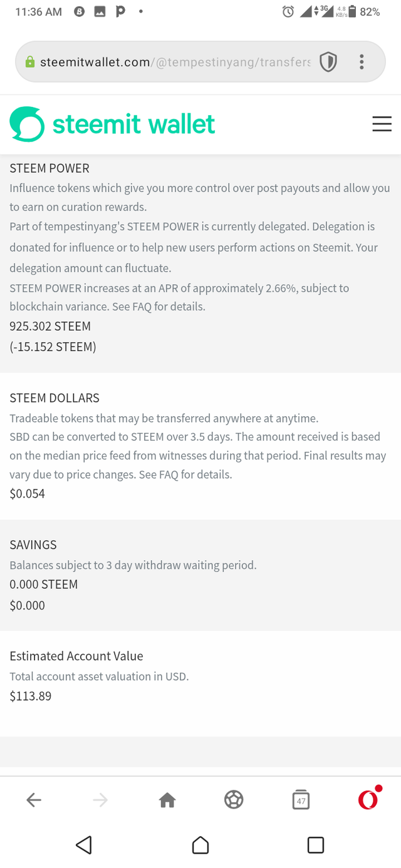Open the Opera menu icon
Screen dimensions: 401x868
(x=368, y=799)
